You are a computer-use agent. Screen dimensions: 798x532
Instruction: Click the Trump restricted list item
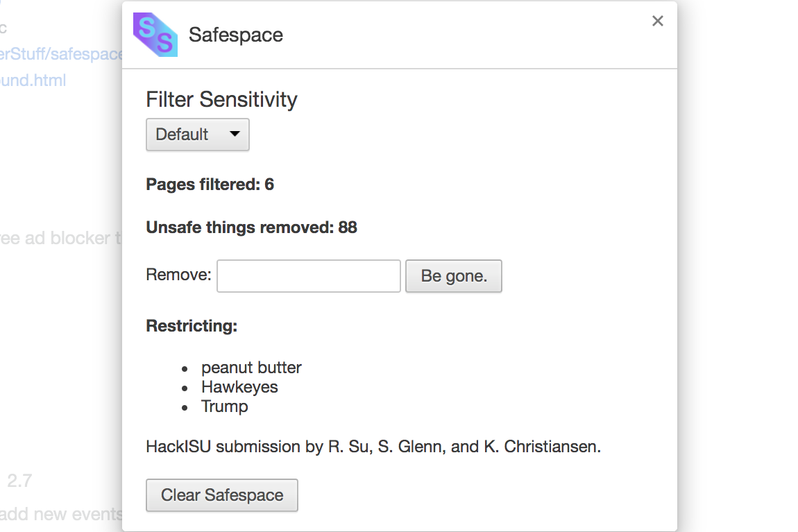(224, 406)
